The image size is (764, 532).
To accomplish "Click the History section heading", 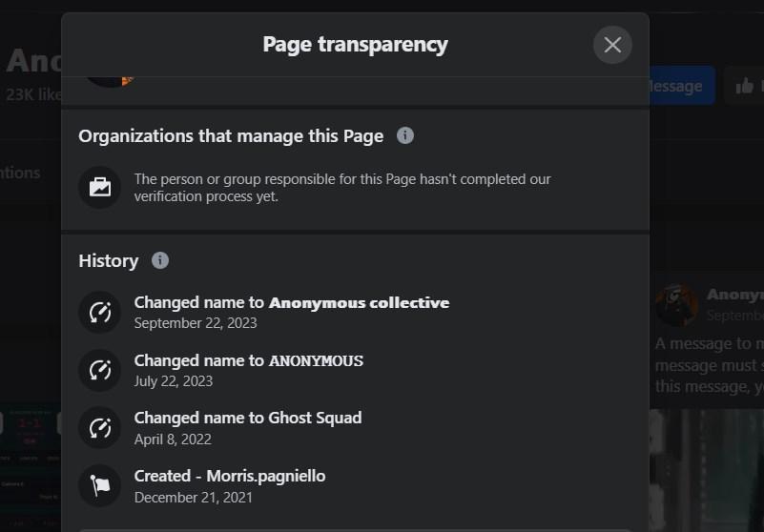I will pos(108,260).
